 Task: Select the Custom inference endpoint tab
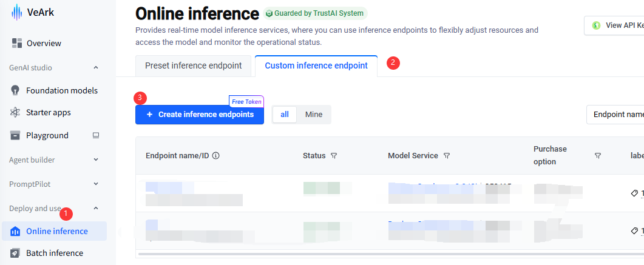point(316,65)
